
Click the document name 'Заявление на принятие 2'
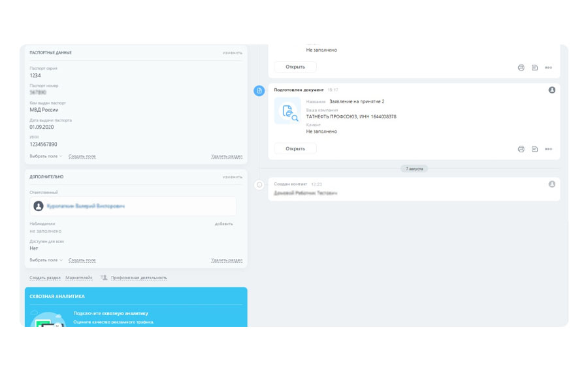tap(357, 101)
